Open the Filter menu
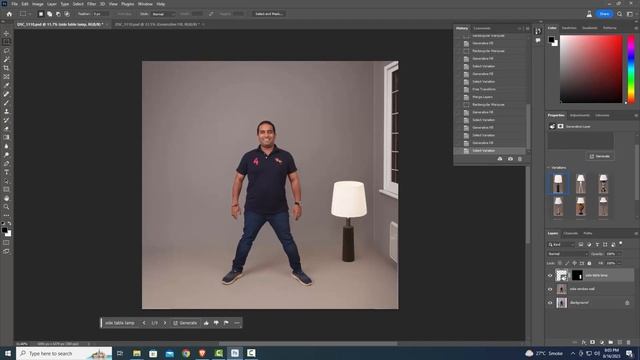The height and width of the screenshot is (360, 640). 91,4
